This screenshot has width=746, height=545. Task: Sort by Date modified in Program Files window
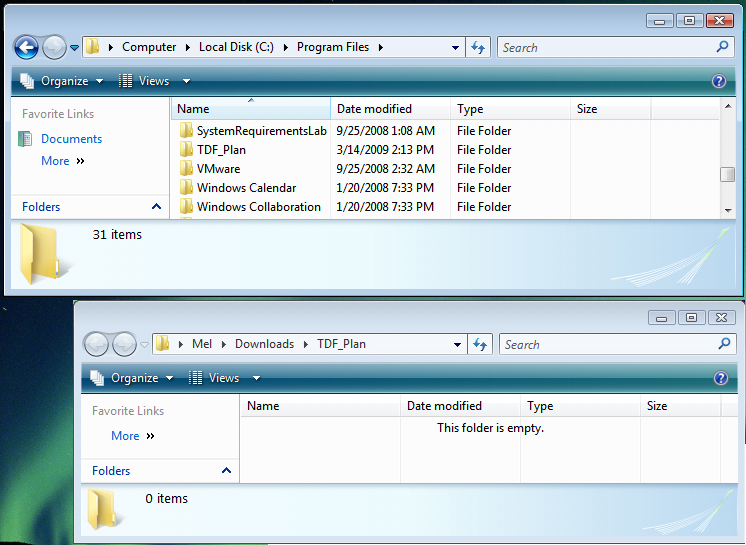coord(391,109)
